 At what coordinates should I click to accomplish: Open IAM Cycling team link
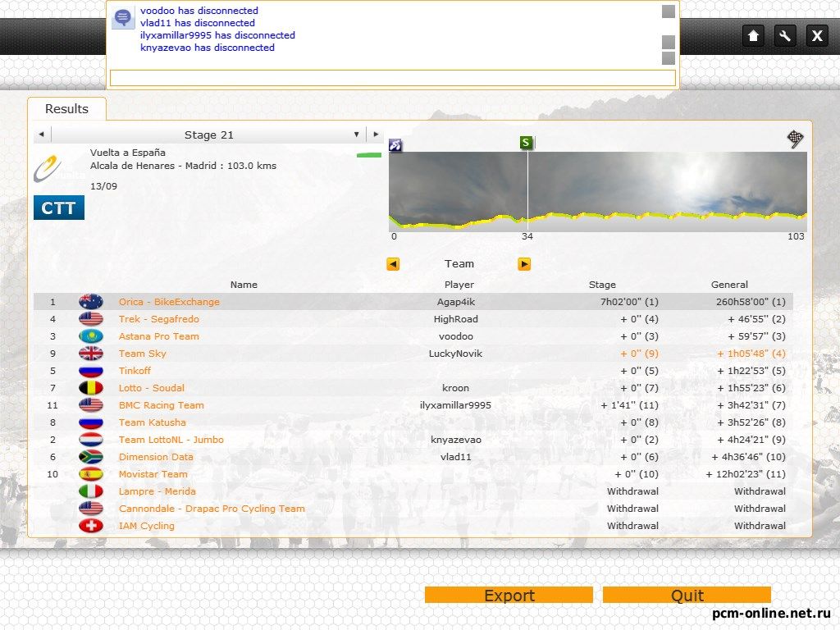(147, 526)
